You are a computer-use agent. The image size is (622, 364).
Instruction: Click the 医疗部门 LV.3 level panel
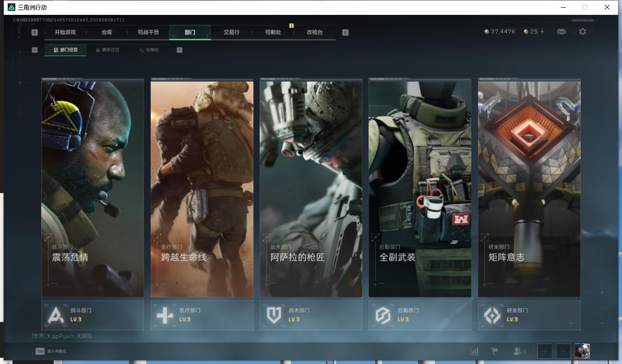202,315
